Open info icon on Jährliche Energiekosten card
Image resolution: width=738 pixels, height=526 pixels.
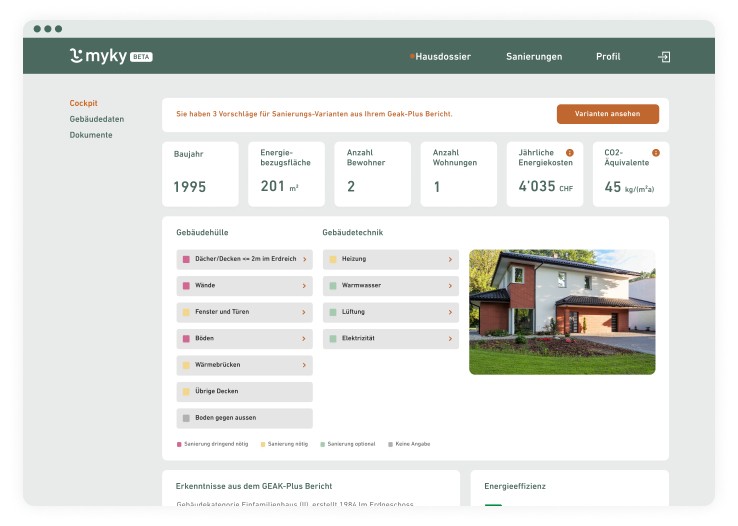coord(570,152)
